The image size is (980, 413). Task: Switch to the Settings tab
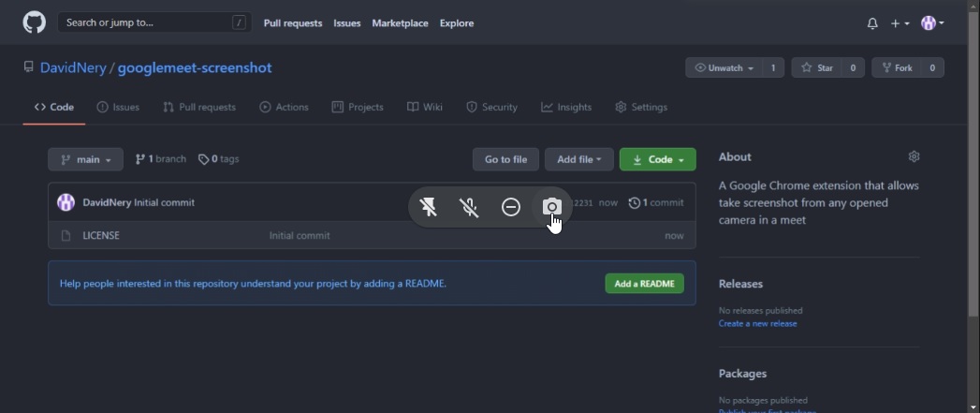tap(641, 107)
